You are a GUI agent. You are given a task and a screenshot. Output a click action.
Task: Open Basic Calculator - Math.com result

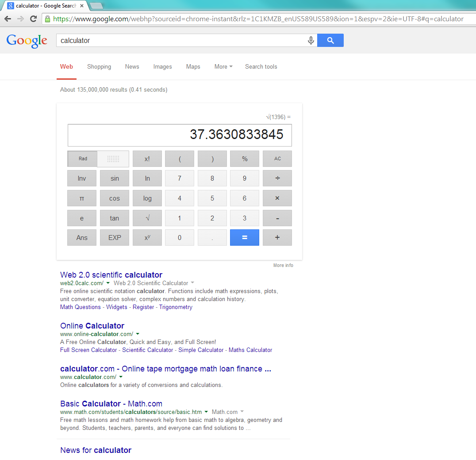coord(111,403)
